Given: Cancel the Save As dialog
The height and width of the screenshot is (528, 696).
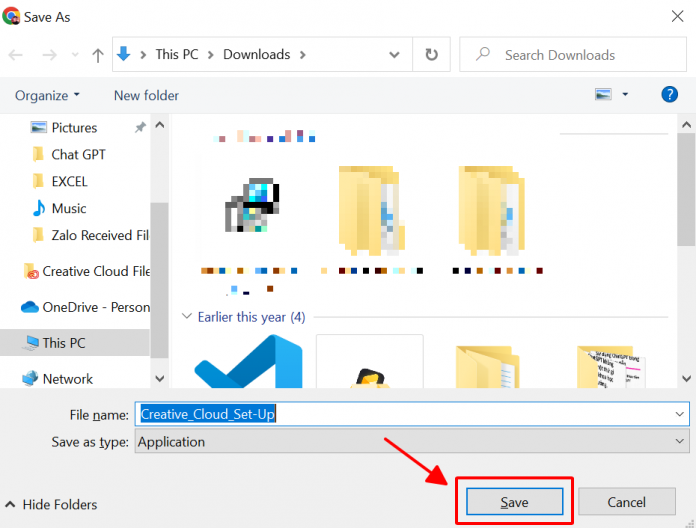Looking at the screenshot, I should 626,502.
